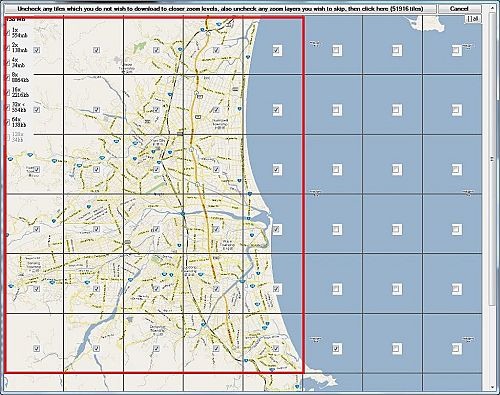
Task: Uncheck the sixth-row tile in the second column
Action: point(96,349)
